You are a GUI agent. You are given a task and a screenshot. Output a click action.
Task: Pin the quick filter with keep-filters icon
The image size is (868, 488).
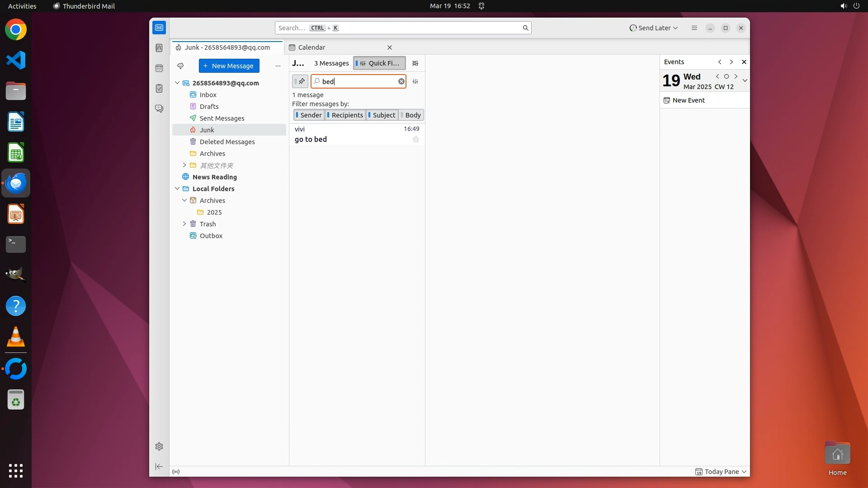pos(300,81)
